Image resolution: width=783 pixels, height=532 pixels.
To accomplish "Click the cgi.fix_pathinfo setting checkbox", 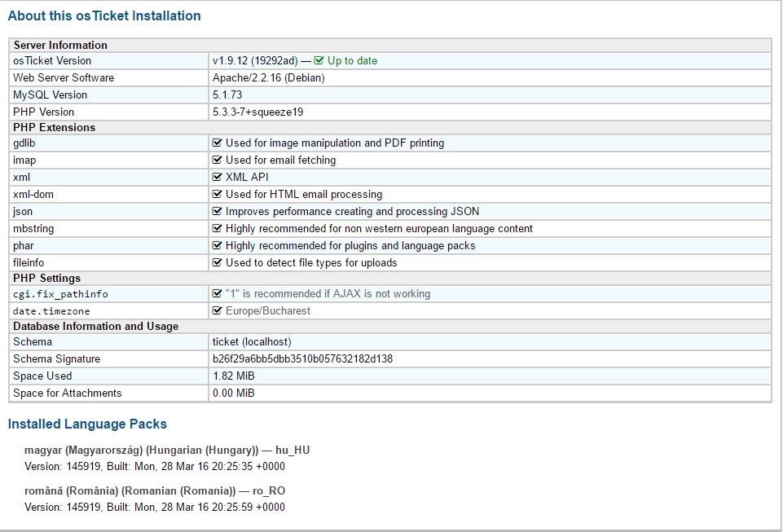I will click(218, 293).
